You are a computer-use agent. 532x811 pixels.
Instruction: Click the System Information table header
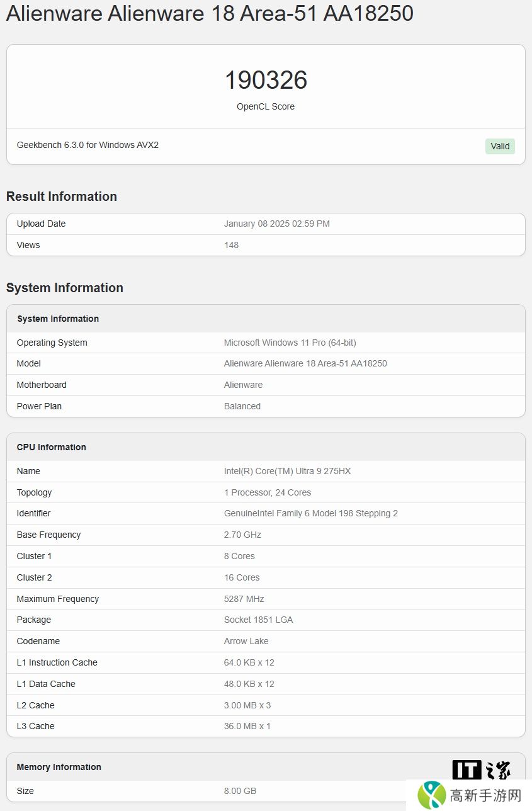[x=58, y=319]
